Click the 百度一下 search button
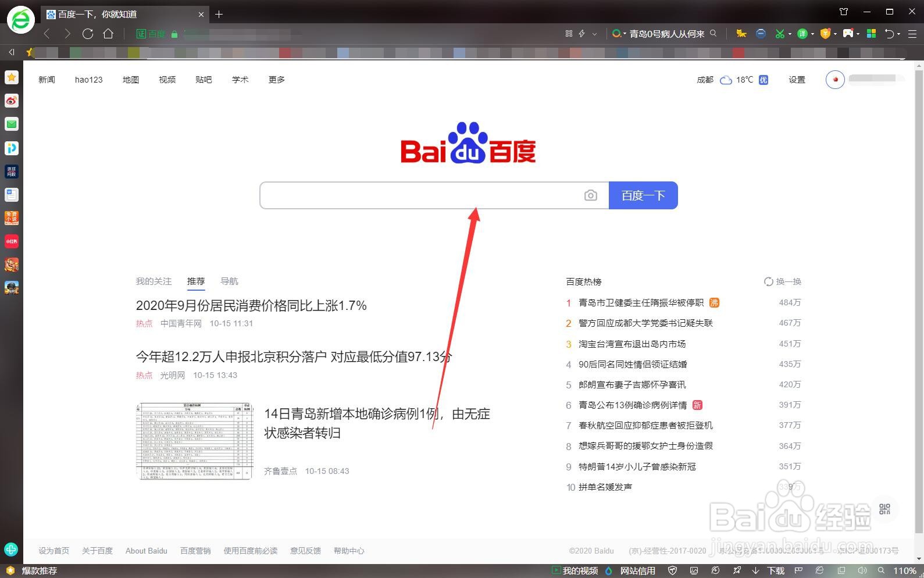The width and height of the screenshot is (924, 578). [643, 195]
